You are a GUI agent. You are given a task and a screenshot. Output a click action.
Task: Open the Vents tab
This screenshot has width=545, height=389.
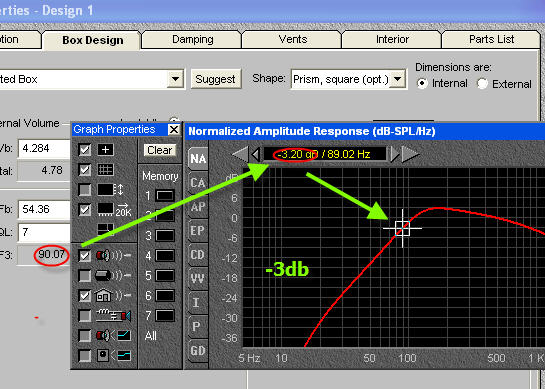tap(293, 39)
